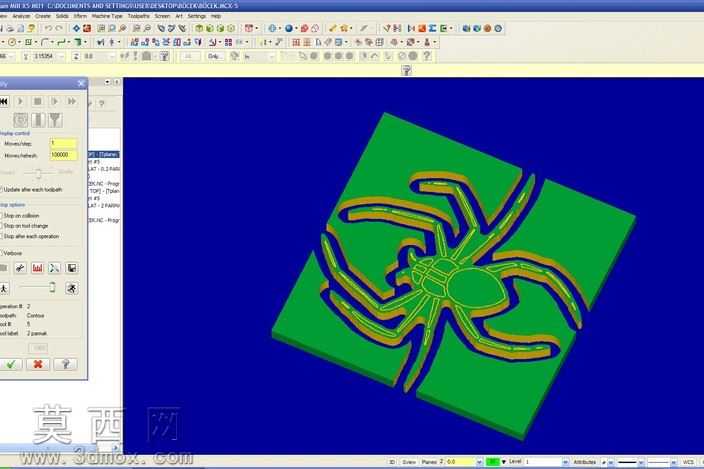Open the Z depth dropdown arrow in the ribbon bar
The height and width of the screenshot is (469, 704).
[112, 57]
